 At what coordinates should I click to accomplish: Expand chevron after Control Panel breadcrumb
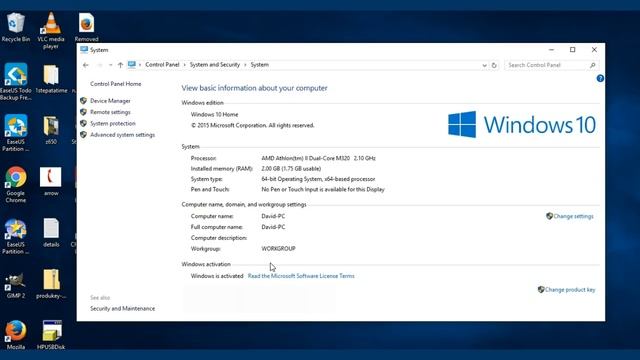pyautogui.click(x=184, y=65)
